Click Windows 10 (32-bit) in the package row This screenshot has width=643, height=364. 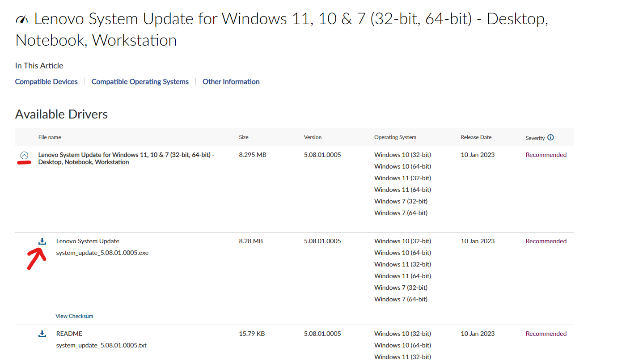pos(402,155)
